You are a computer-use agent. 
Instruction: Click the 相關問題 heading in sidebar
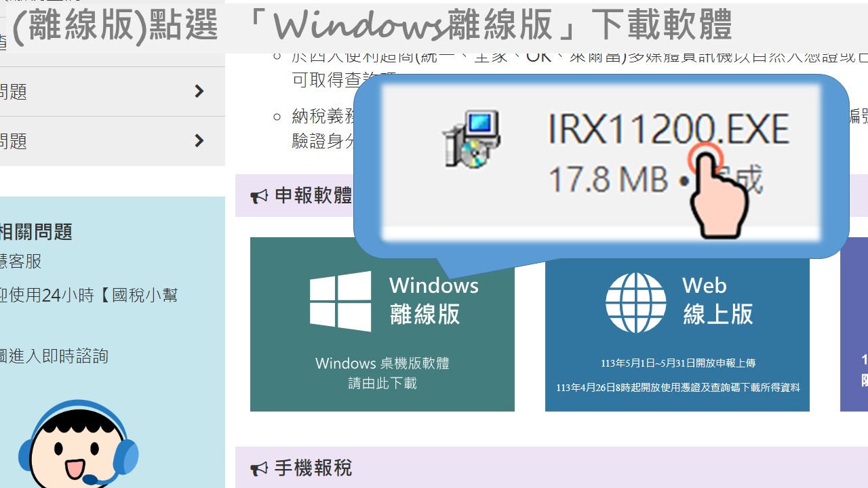click(x=36, y=232)
